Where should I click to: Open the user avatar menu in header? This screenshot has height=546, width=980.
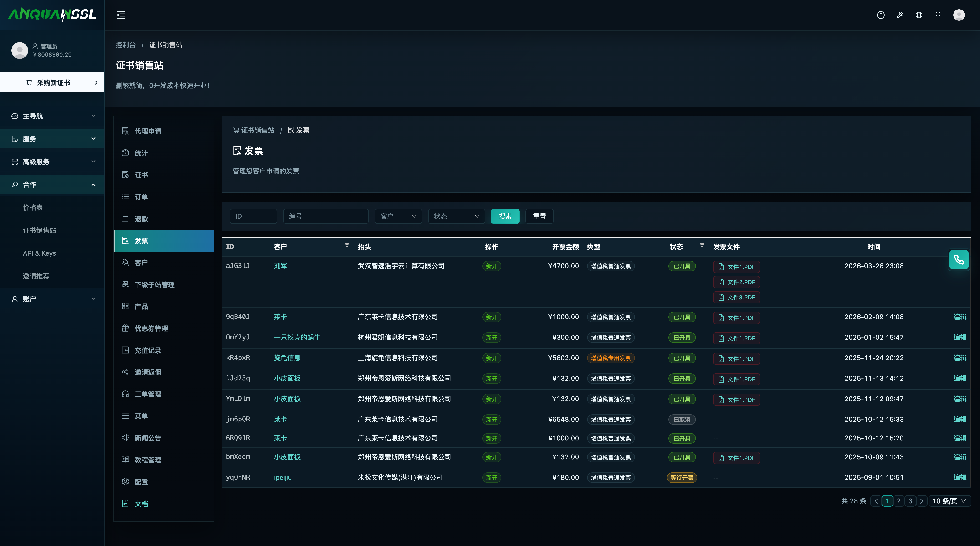[x=959, y=15]
